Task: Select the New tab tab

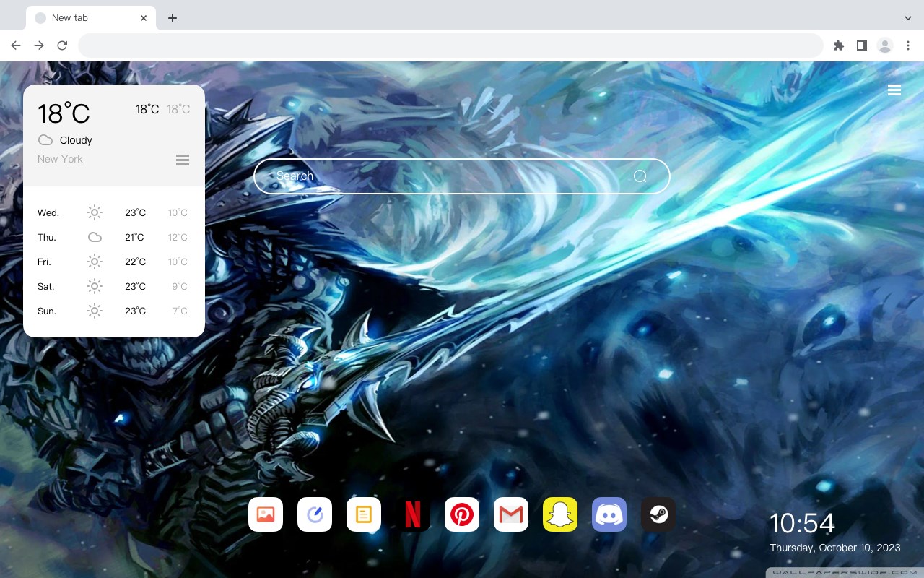Action: [91, 18]
